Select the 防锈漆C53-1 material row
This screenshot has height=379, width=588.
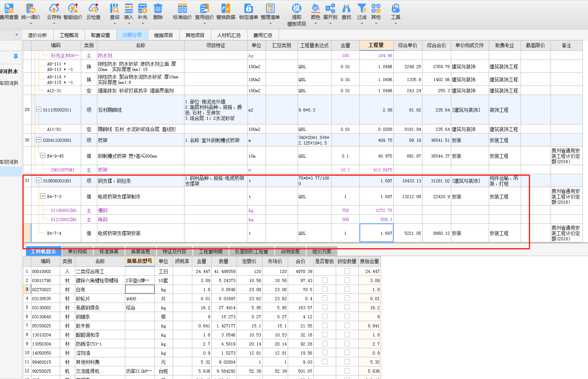coord(202,344)
